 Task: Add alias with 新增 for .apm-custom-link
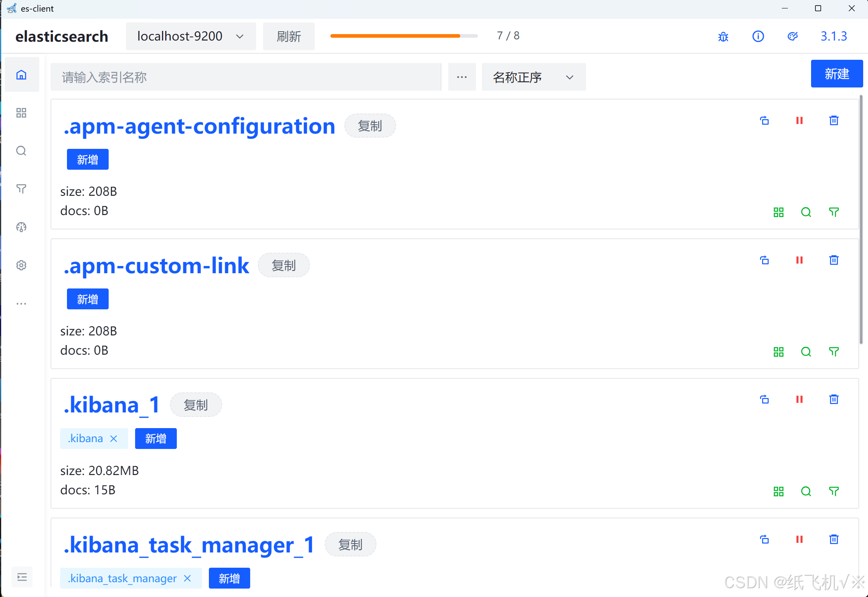pyautogui.click(x=87, y=299)
